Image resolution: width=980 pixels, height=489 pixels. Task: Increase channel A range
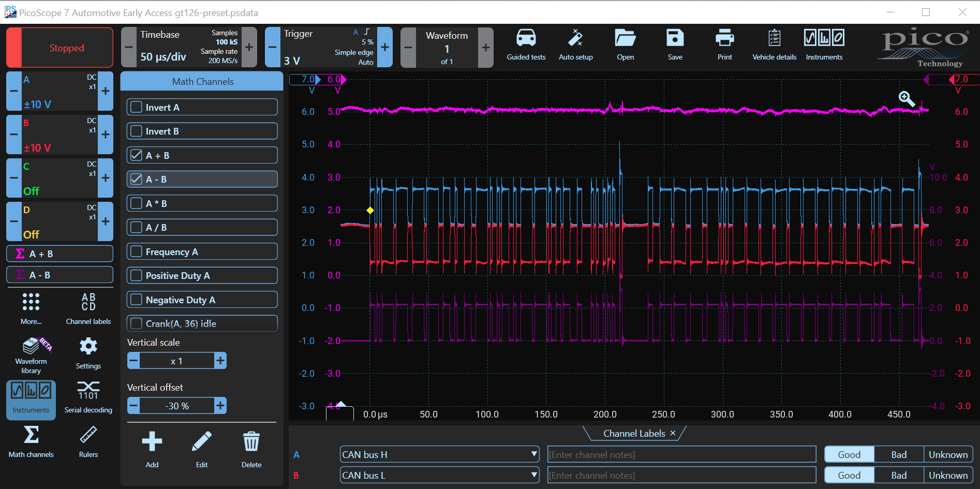(106, 91)
